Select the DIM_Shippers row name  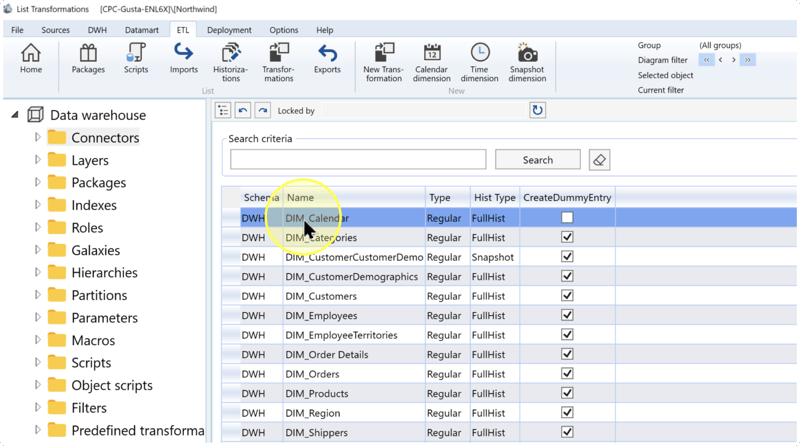click(316, 432)
